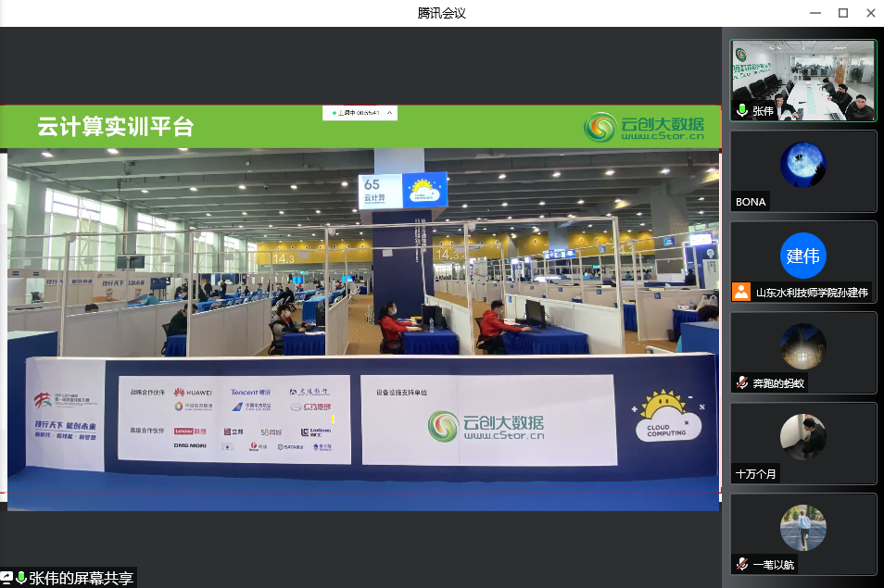This screenshot has width=884, height=588.
Task: Expand the chevron on the meeting timer bar
Action: [389, 113]
